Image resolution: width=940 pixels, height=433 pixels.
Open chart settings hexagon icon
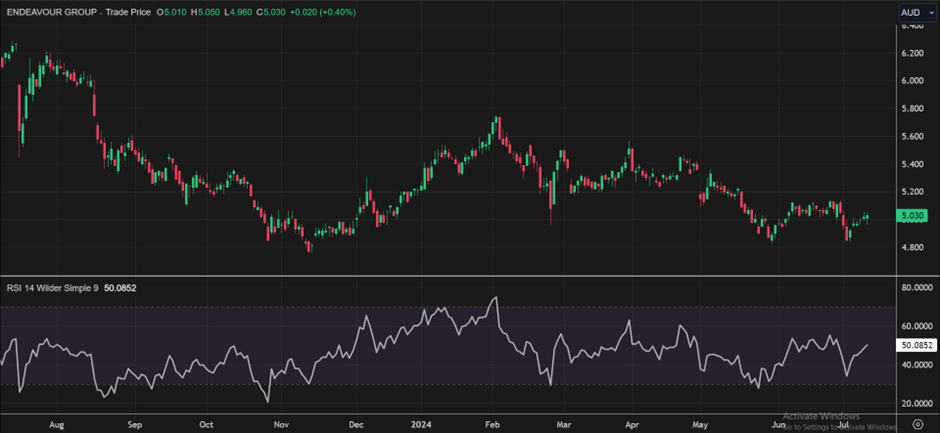[x=917, y=424]
